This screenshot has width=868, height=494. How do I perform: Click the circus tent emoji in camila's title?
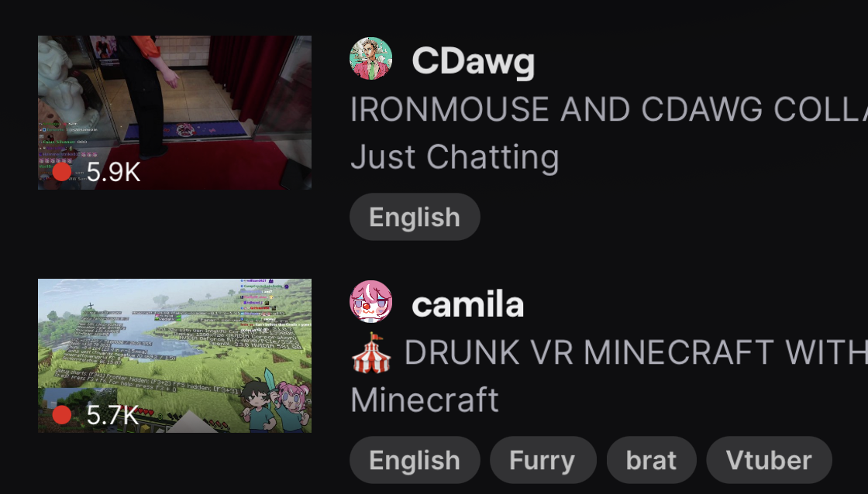371,352
